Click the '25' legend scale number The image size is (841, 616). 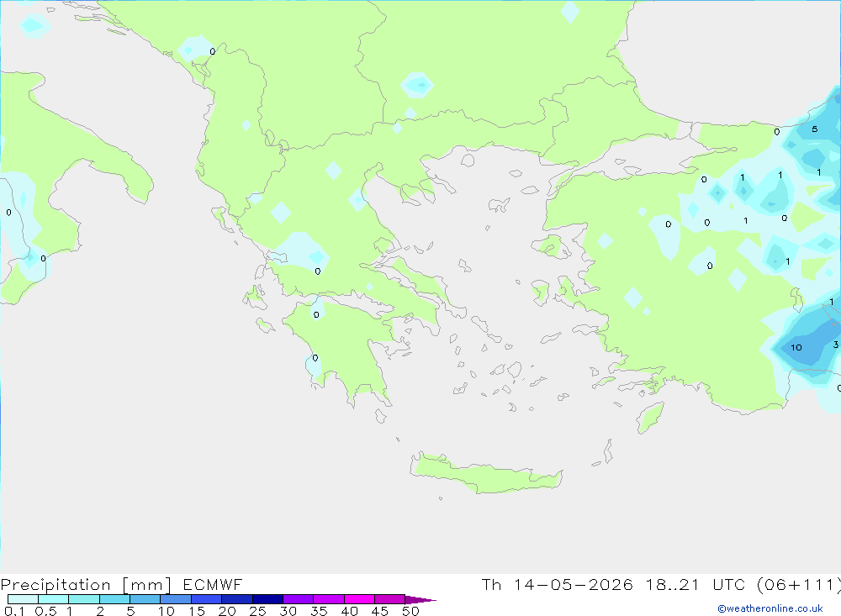[x=257, y=611]
